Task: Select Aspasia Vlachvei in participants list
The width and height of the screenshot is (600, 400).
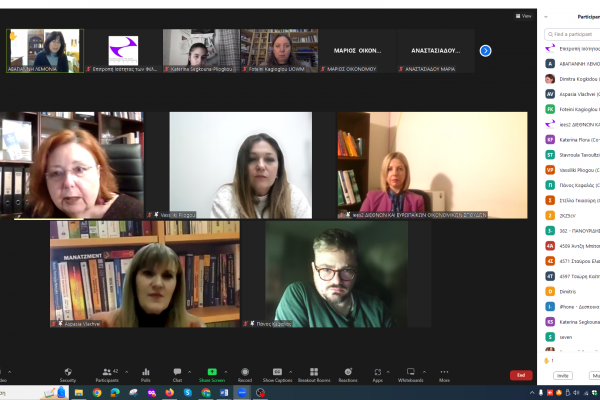Action: point(572,94)
